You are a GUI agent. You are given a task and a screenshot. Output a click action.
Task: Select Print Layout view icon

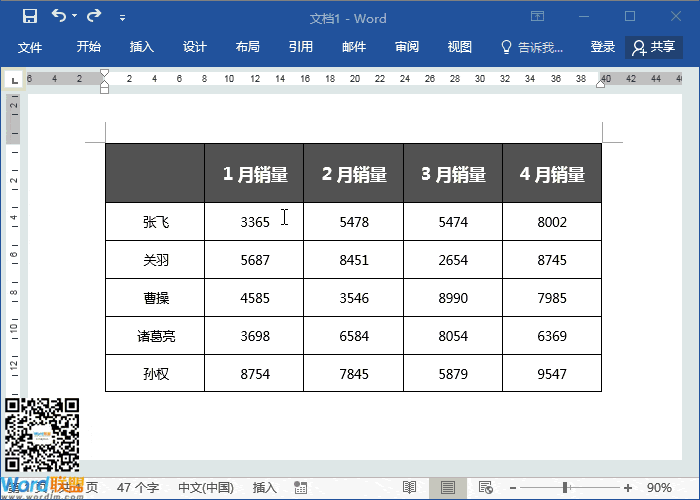click(447, 487)
